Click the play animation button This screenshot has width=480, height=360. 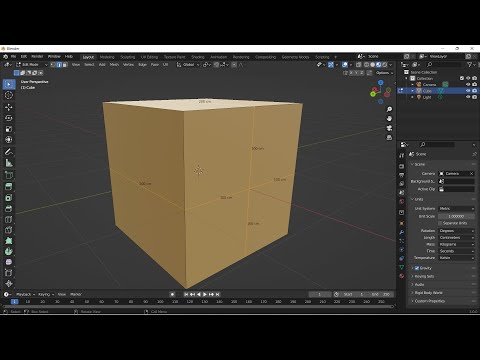pos(205,294)
